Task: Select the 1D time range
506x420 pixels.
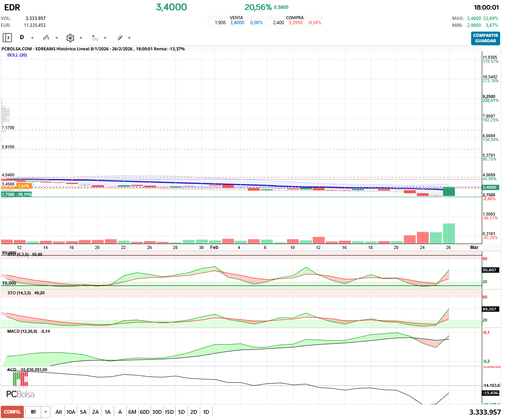Action: tap(206, 412)
